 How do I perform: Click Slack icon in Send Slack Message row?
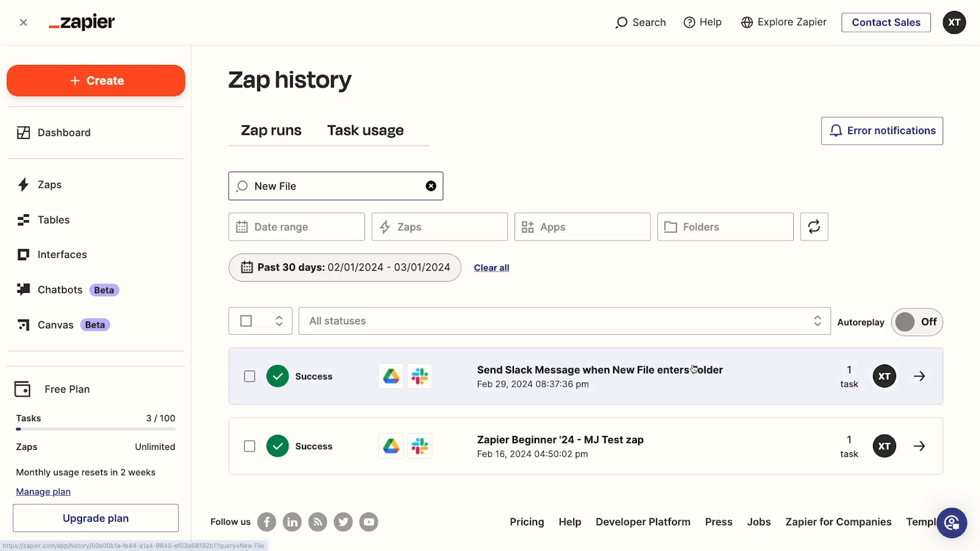(x=420, y=377)
